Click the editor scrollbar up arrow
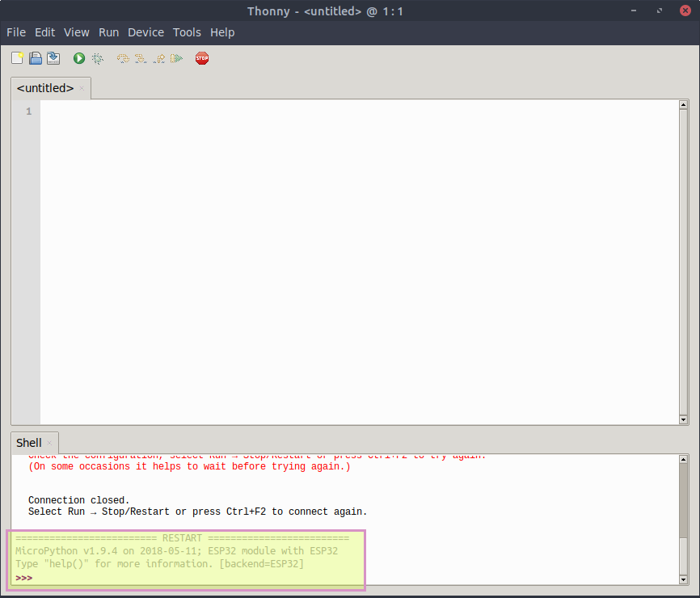 click(683, 105)
